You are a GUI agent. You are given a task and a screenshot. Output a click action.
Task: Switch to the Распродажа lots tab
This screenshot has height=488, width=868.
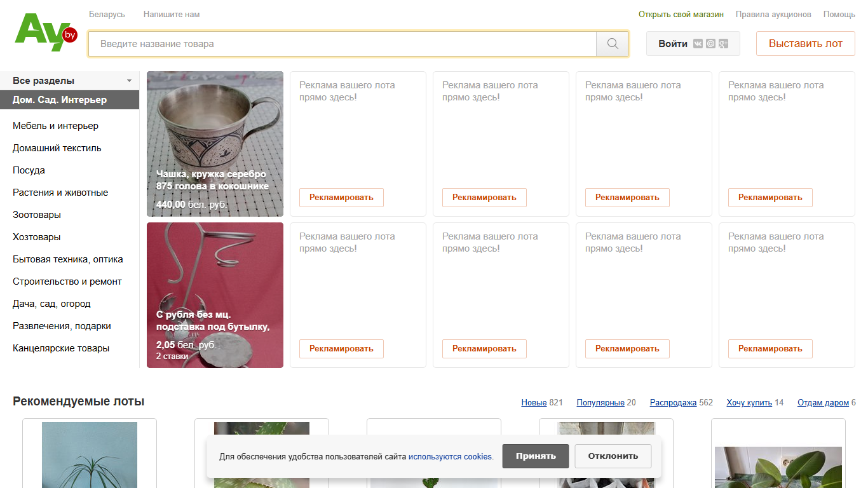(x=673, y=402)
